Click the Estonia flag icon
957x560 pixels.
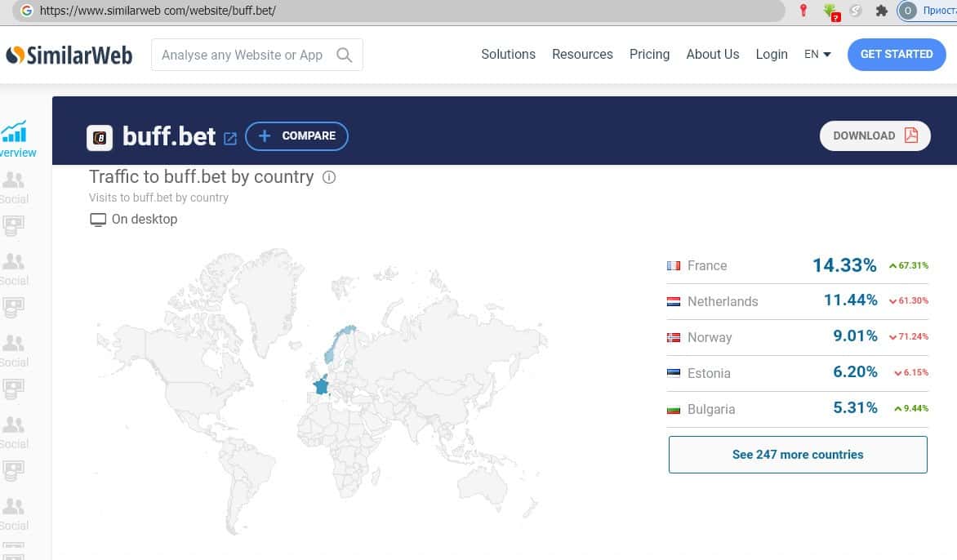coord(673,373)
